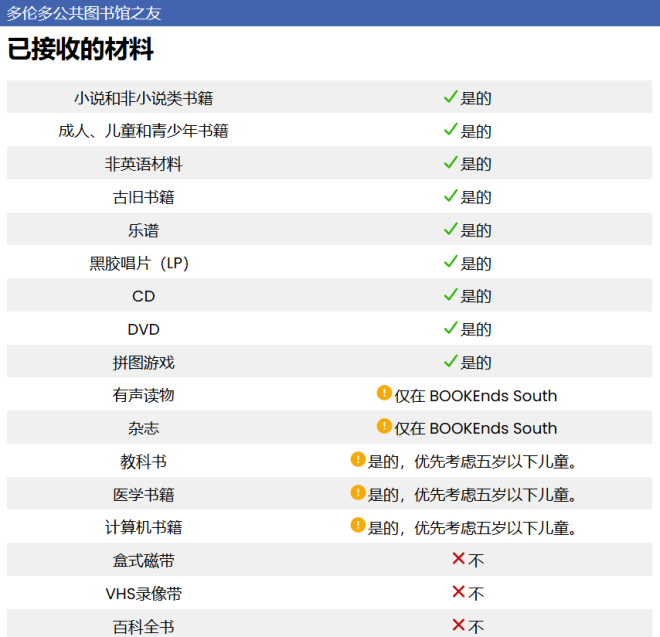The width and height of the screenshot is (660, 637).
Task: Click the CD row label
Action: (143, 296)
